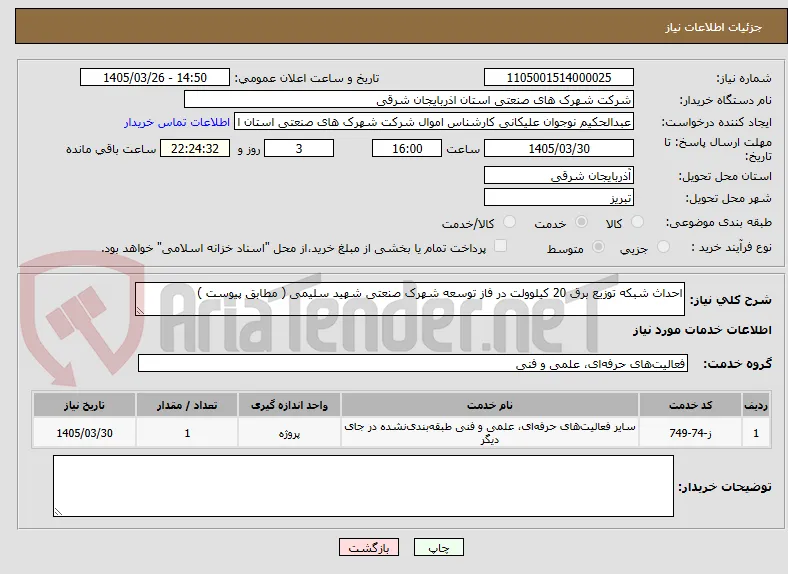Click the تعداد / مقدار column header
Viewport: 788px width, 574px height.
(x=187, y=405)
